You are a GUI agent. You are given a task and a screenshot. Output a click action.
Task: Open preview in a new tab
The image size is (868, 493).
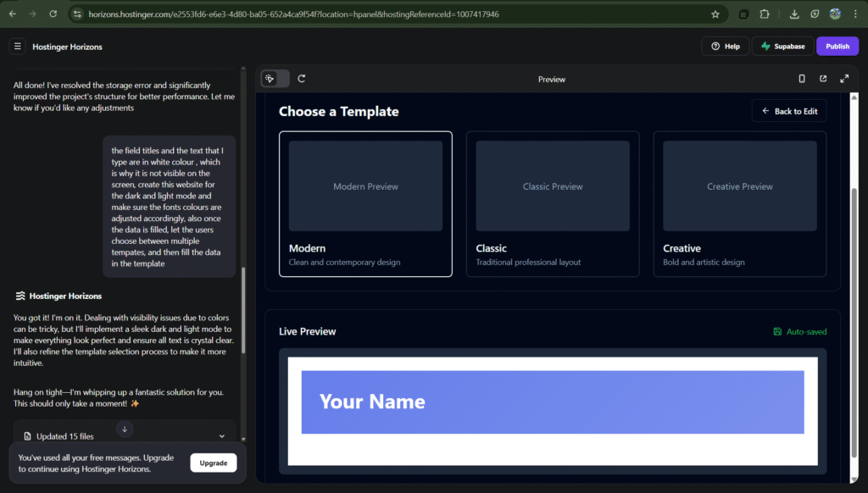click(823, 79)
